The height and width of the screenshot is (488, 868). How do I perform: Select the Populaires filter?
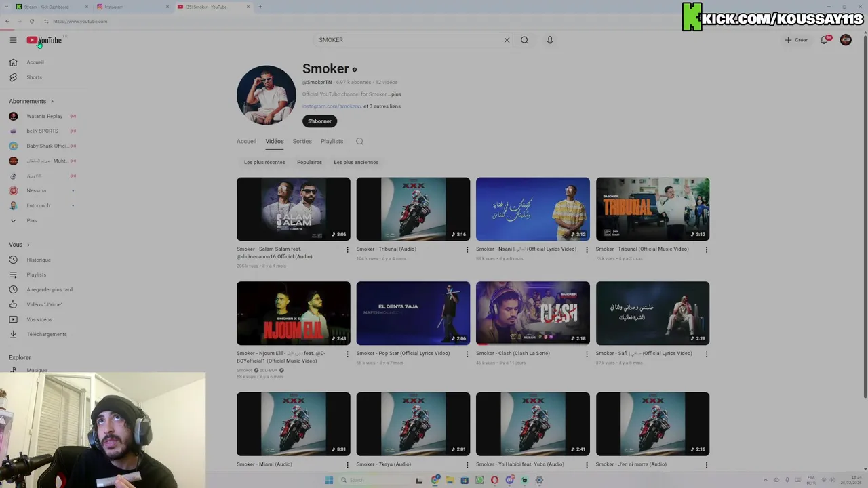click(x=309, y=162)
